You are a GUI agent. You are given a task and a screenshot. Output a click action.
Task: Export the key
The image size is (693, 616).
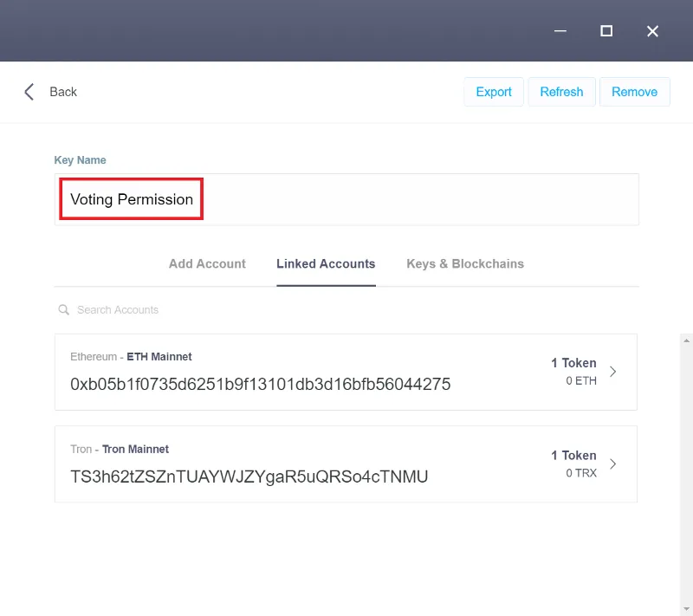[x=494, y=92]
